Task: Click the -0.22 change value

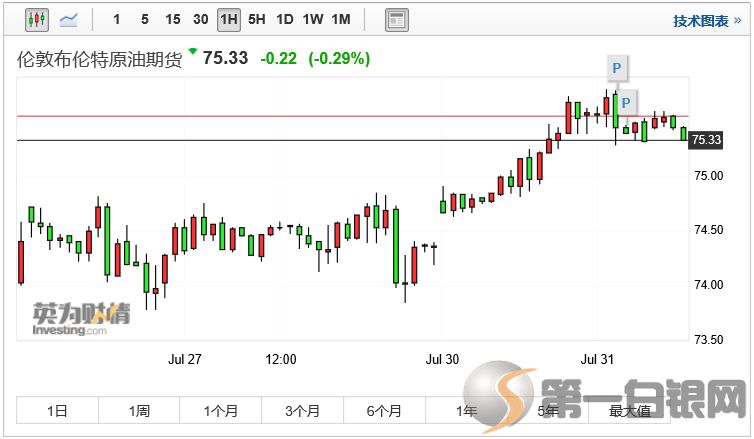Action: tap(278, 59)
